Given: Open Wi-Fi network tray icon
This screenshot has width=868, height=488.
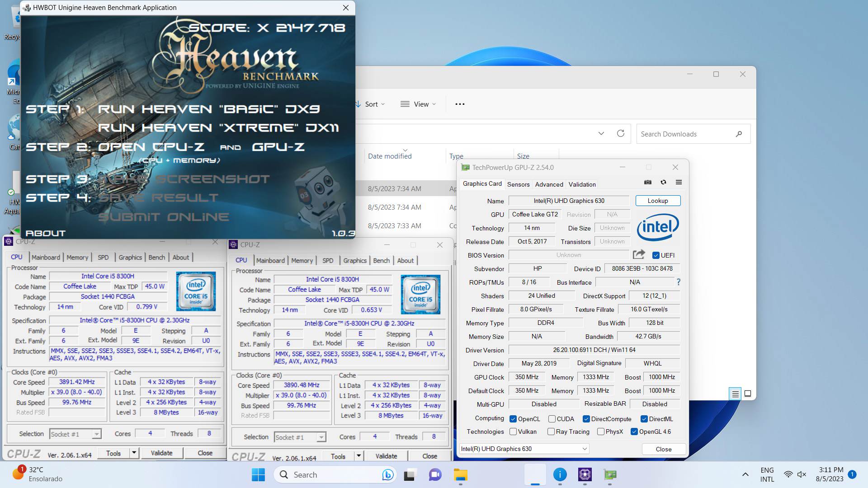Looking at the screenshot, I should point(788,475).
